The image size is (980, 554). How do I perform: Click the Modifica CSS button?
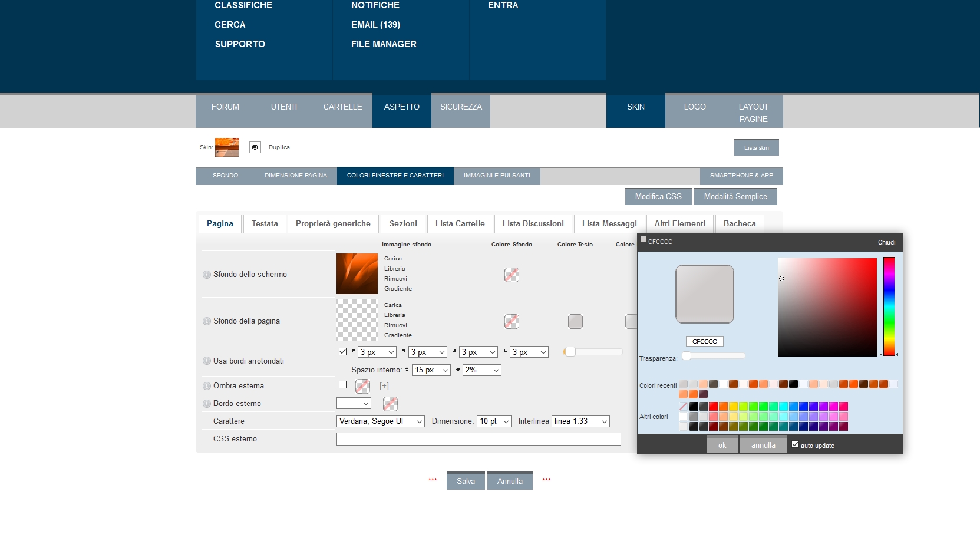(x=658, y=197)
